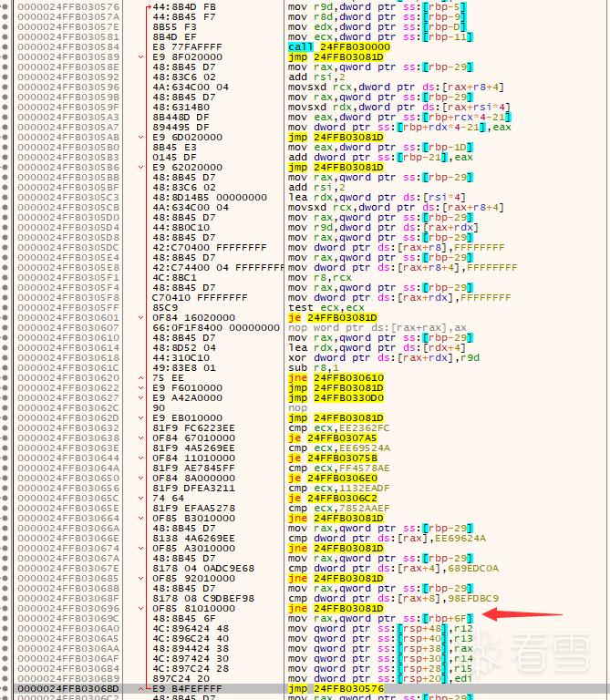Select address 0000024FFB030632 in address column
This screenshot has height=700, width=610.
pyautogui.click(x=68, y=427)
